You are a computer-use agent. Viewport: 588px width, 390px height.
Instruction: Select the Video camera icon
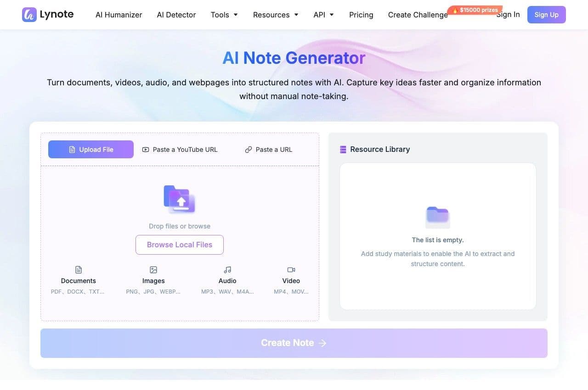click(x=291, y=270)
